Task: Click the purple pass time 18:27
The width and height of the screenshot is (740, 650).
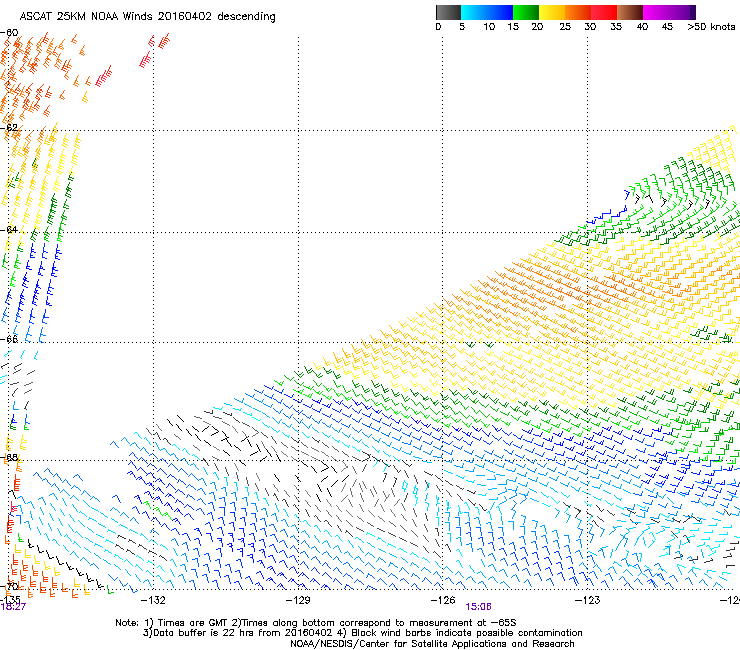Action: [x=13, y=607]
